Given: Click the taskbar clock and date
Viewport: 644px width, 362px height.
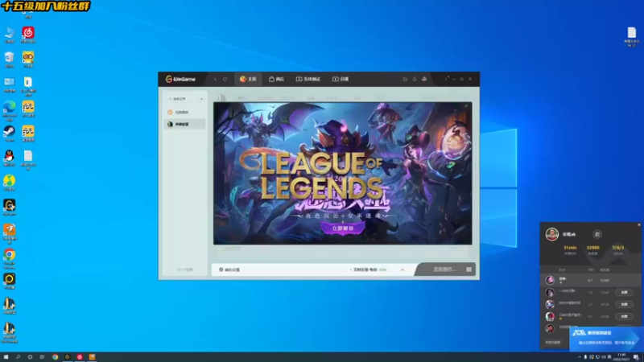Looking at the screenshot, I should tap(621, 357).
